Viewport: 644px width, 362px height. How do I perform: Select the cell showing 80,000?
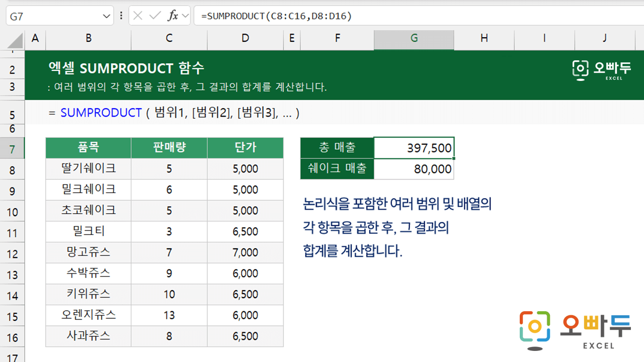tap(414, 169)
